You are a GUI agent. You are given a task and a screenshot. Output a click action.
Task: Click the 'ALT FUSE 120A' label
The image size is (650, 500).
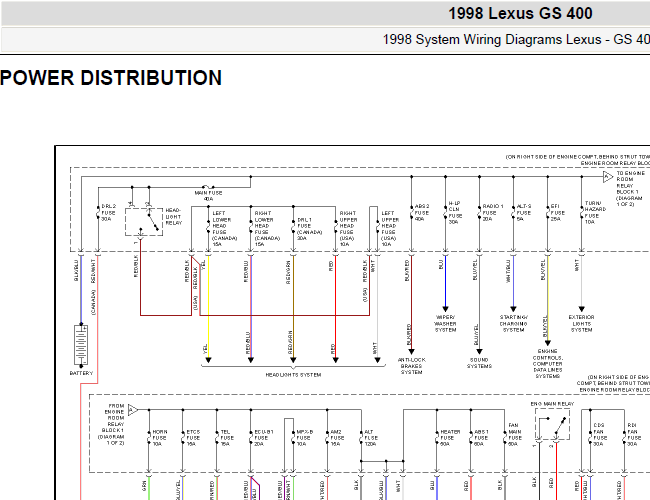pyautogui.click(x=371, y=438)
